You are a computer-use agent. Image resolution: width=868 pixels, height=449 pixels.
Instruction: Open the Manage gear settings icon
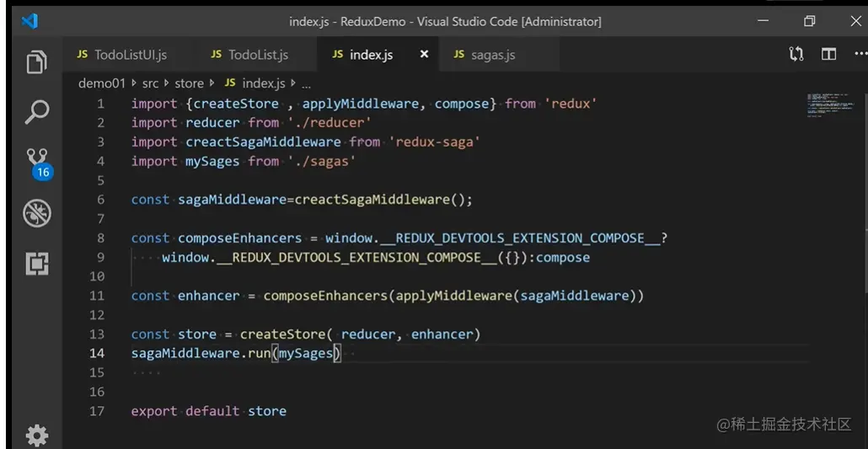(37, 436)
